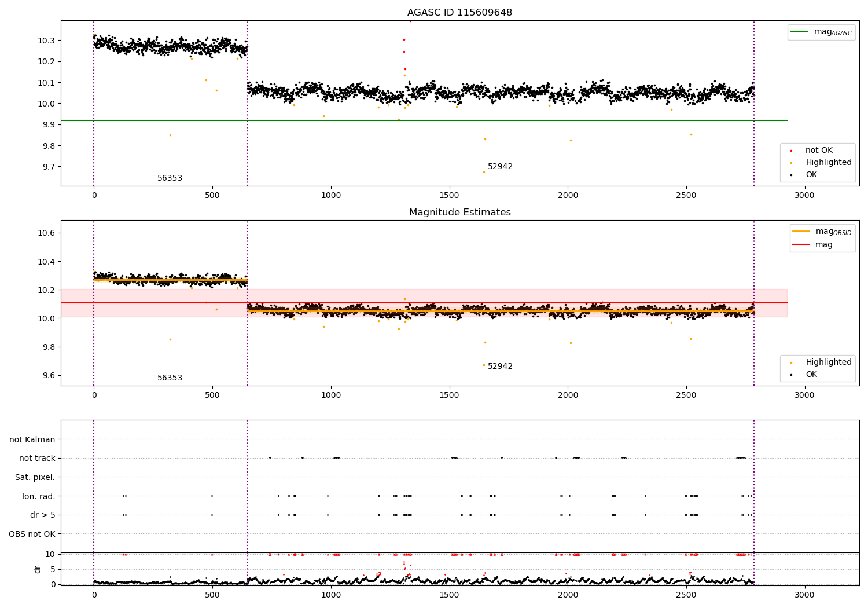Click the 56353 annotation in Magnitude Estimates plot
The width and height of the screenshot is (868, 608).
point(170,378)
